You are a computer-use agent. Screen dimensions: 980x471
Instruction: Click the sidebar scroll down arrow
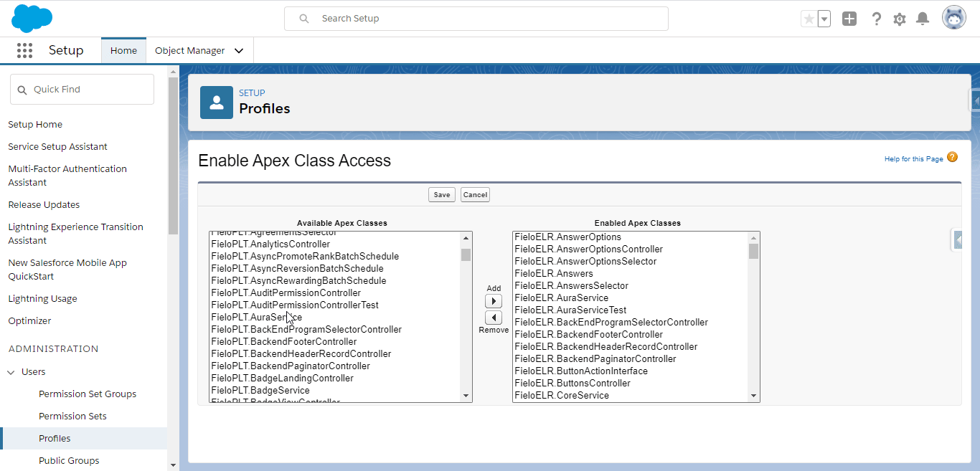click(x=172, y=465)
